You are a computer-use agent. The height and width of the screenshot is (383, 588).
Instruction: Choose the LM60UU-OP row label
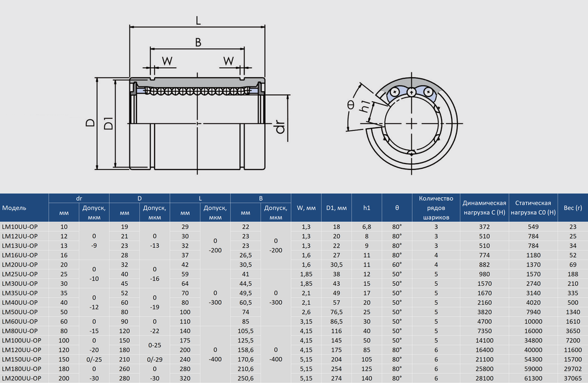[x=19, y=321]
